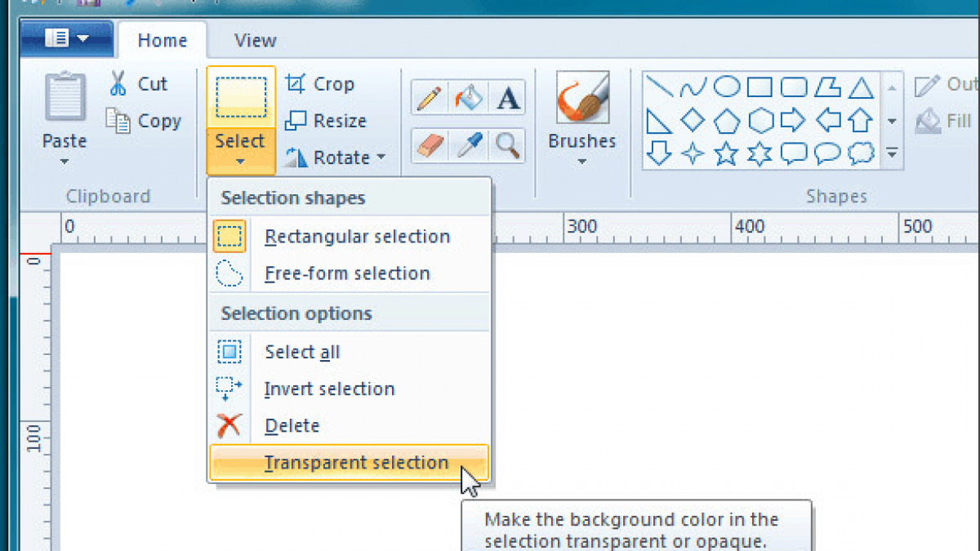
Task: Collapse the Select dropdown arrow
Action: coord(241,161)
